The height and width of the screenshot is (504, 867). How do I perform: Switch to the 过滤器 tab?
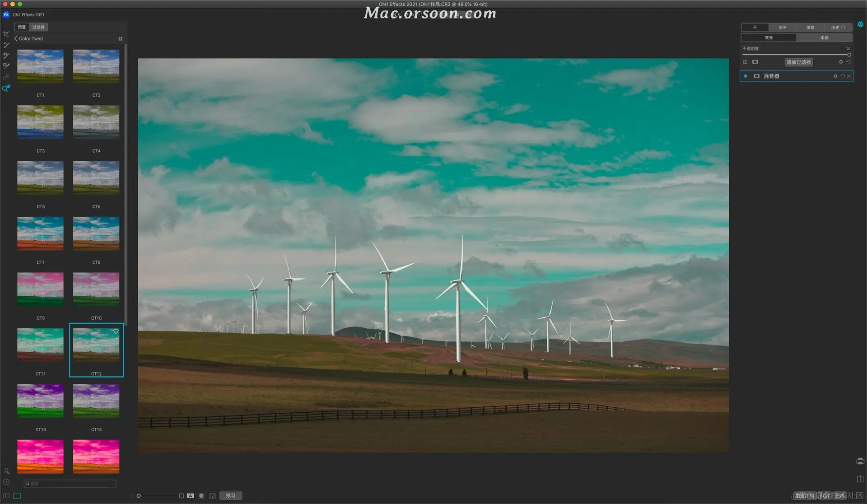pyautogui.click(x=38, y=27)
